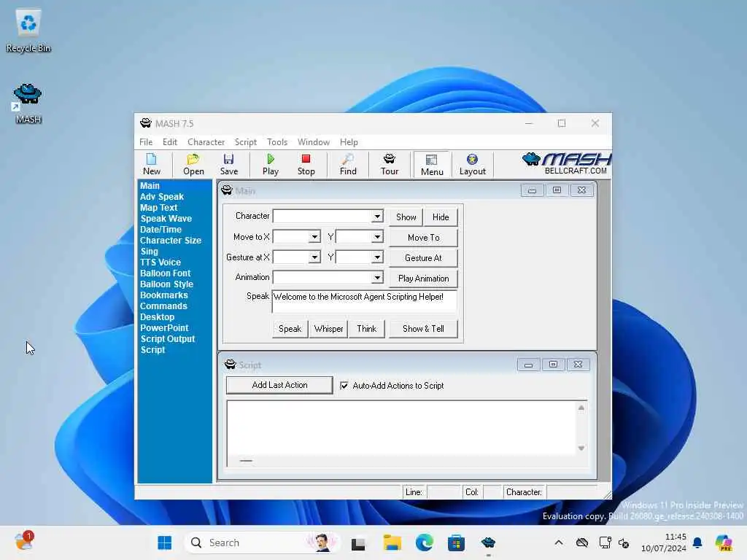Open Microsoft Store from taskbar
The image size is (747, 560).
point(456,542)
